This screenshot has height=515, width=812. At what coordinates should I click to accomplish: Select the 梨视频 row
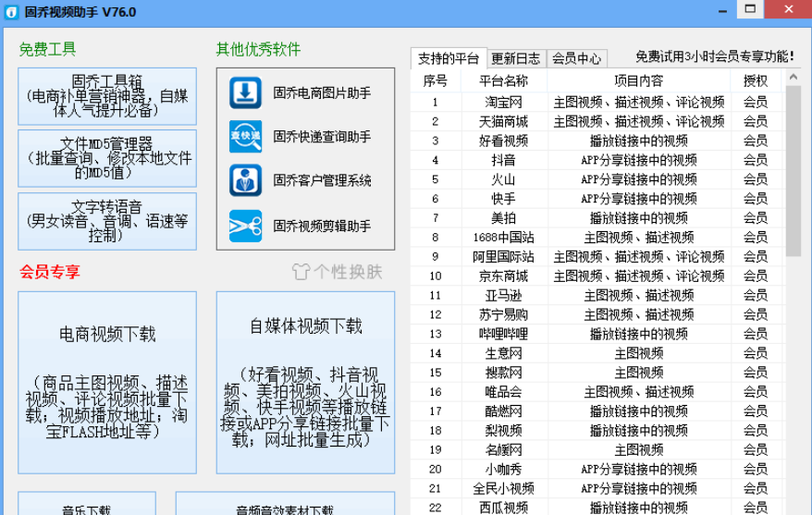click(598, 431)
